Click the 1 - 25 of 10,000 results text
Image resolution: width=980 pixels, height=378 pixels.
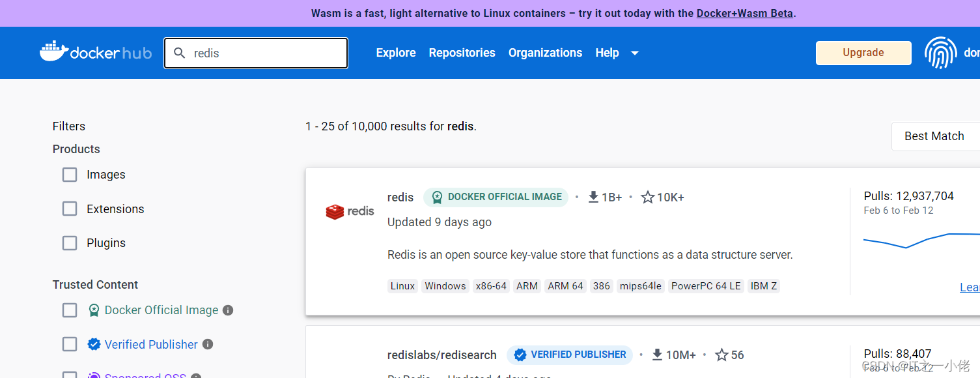point(391,126)
